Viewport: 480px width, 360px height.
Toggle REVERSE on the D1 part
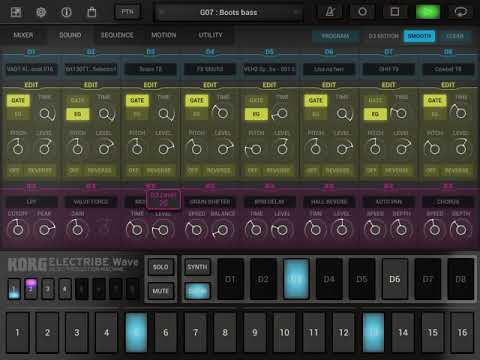click(x=40, y=171)
